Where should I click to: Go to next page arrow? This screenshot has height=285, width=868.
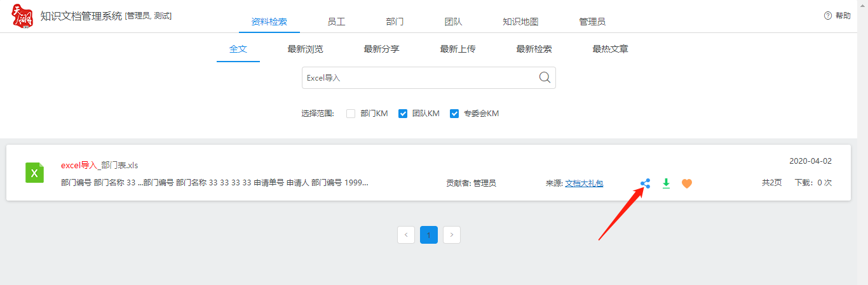click(x=452, y=235)
